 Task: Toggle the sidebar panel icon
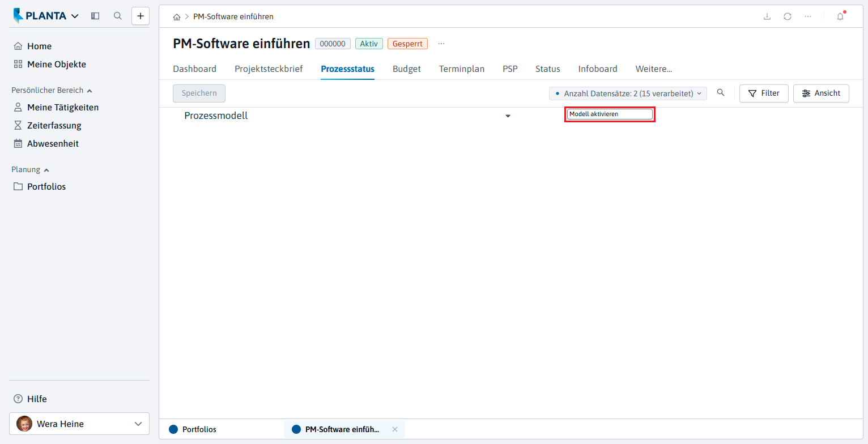[x=95, y=16]
